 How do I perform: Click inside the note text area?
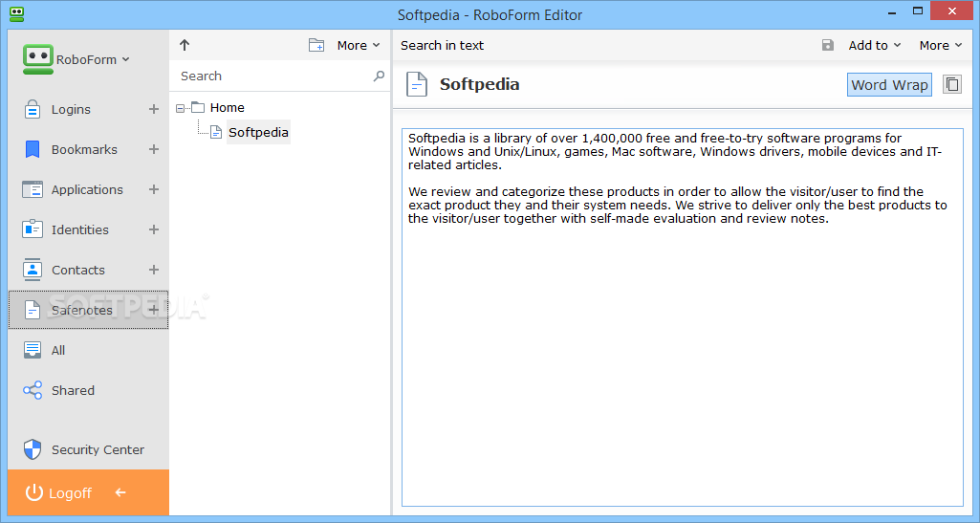[x=682, y=316]
